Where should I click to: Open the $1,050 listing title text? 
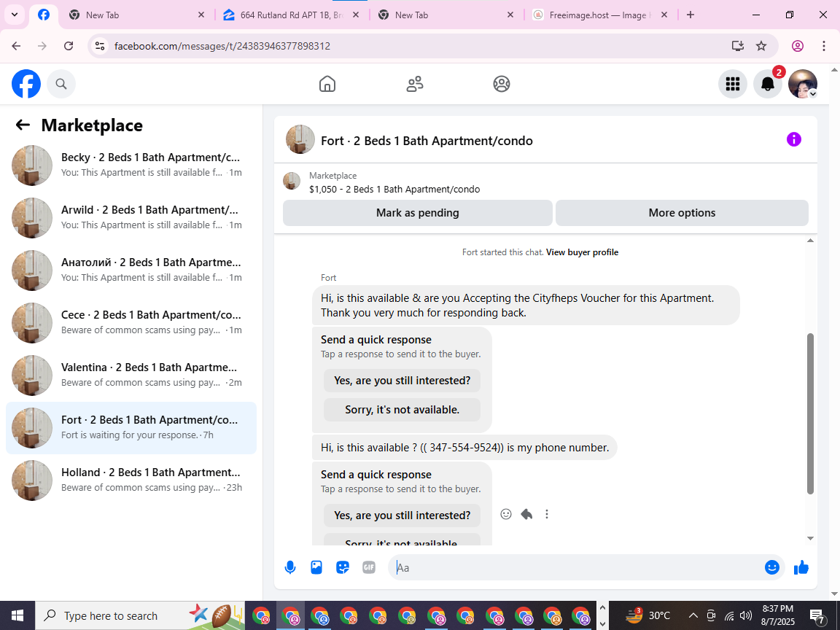(394, 189)
